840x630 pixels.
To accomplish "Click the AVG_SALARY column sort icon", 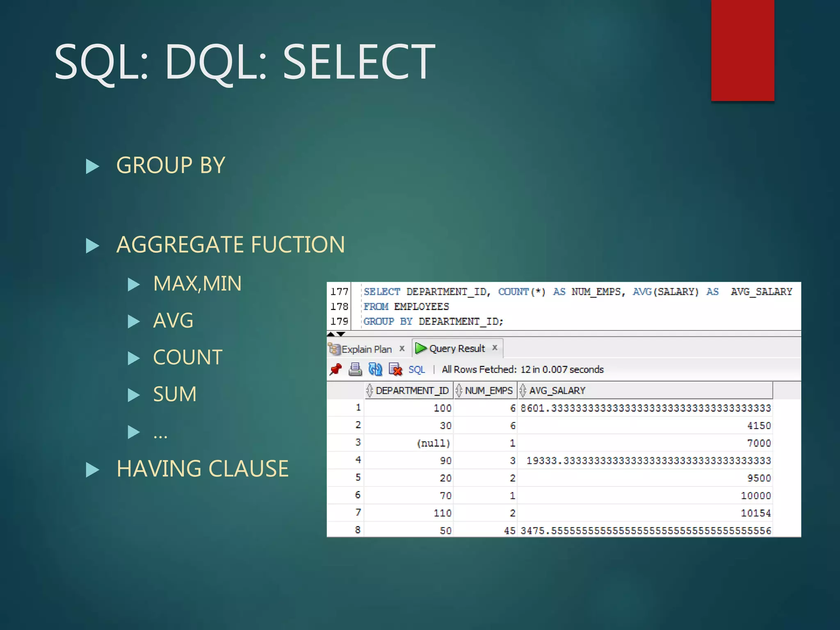I will coord(523,390).
